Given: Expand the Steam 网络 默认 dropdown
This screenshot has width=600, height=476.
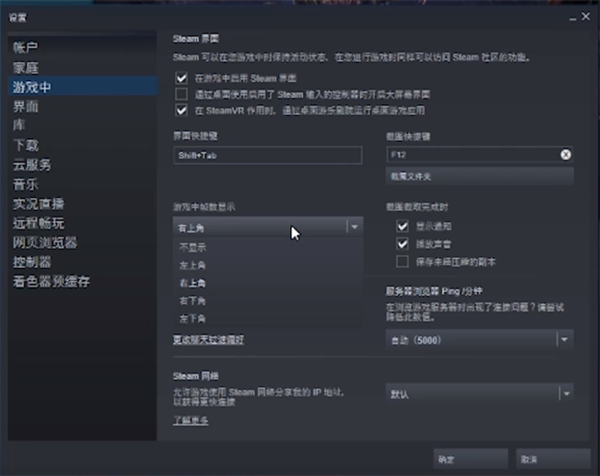Looking at the screenshot, I should [479, 394].
